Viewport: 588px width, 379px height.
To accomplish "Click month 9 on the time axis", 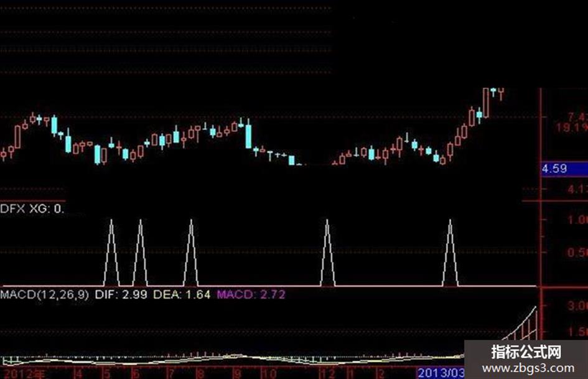I will [x=237, y=373].
